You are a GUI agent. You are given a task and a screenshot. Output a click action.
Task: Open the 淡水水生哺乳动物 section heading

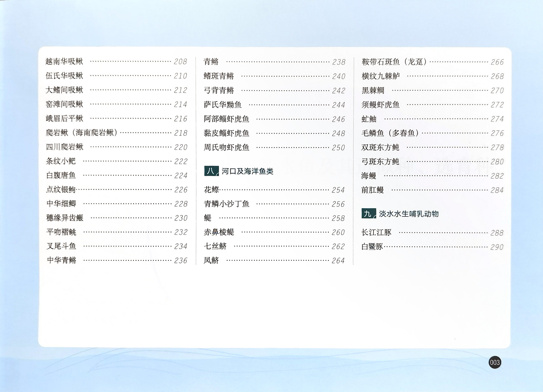pyautogui.click(x=408, y=214)
